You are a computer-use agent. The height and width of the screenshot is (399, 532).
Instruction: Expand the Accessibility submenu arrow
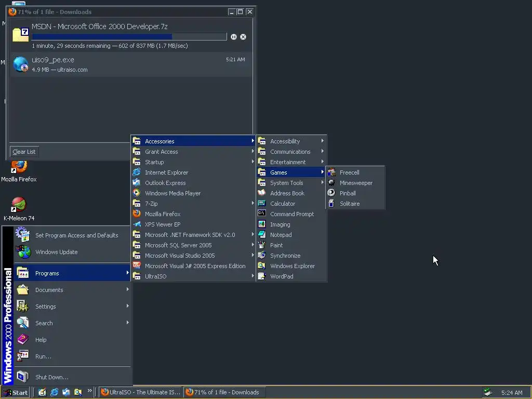click(322, 140)
